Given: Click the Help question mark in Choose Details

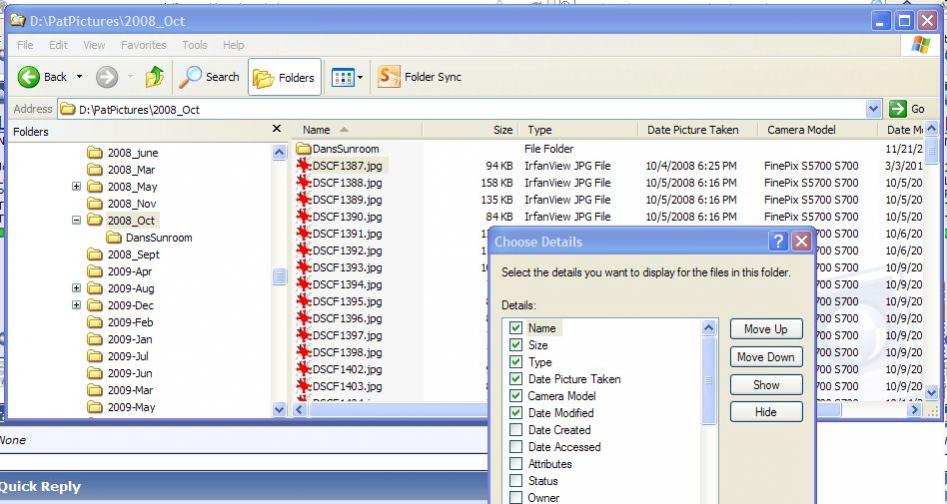Looking at the screenshot, I should [x=778, y=242].
